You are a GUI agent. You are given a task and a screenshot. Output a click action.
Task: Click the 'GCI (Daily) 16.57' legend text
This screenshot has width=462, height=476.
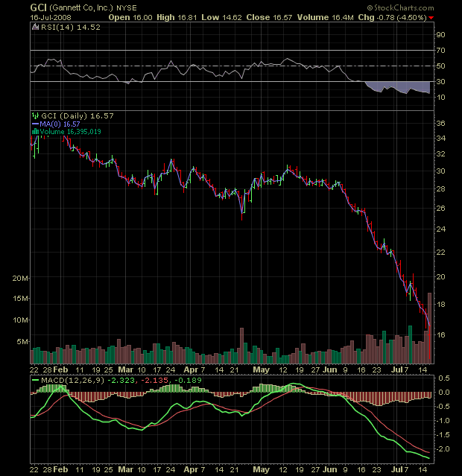(77, 115)
